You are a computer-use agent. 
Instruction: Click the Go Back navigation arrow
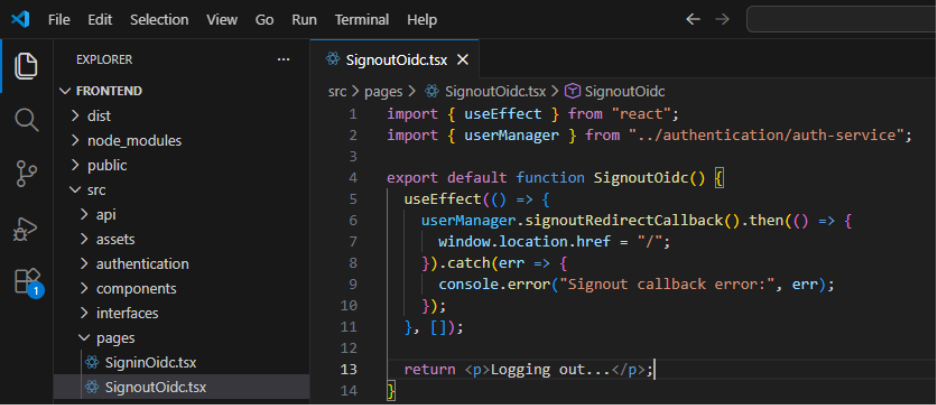[694, 19]
